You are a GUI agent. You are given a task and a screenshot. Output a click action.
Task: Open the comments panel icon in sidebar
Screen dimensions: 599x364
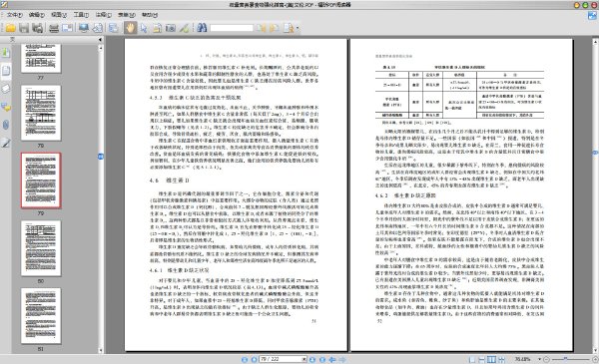coord(6,108)
